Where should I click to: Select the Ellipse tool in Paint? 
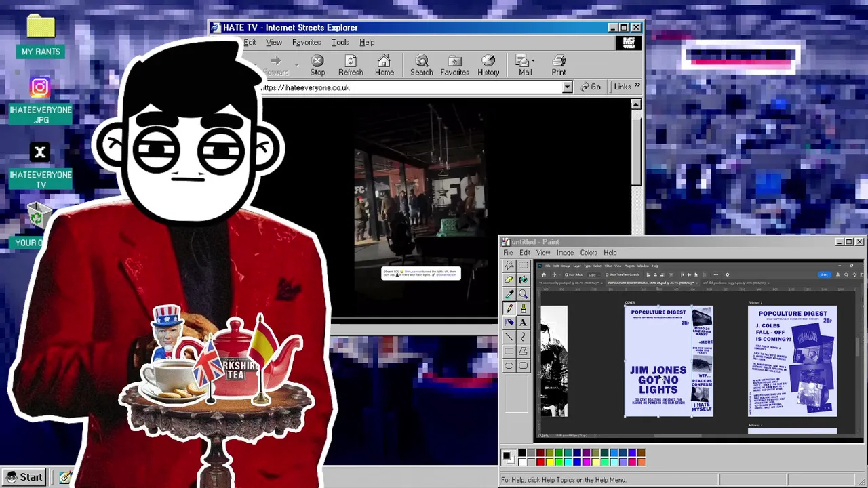(509, 365)
